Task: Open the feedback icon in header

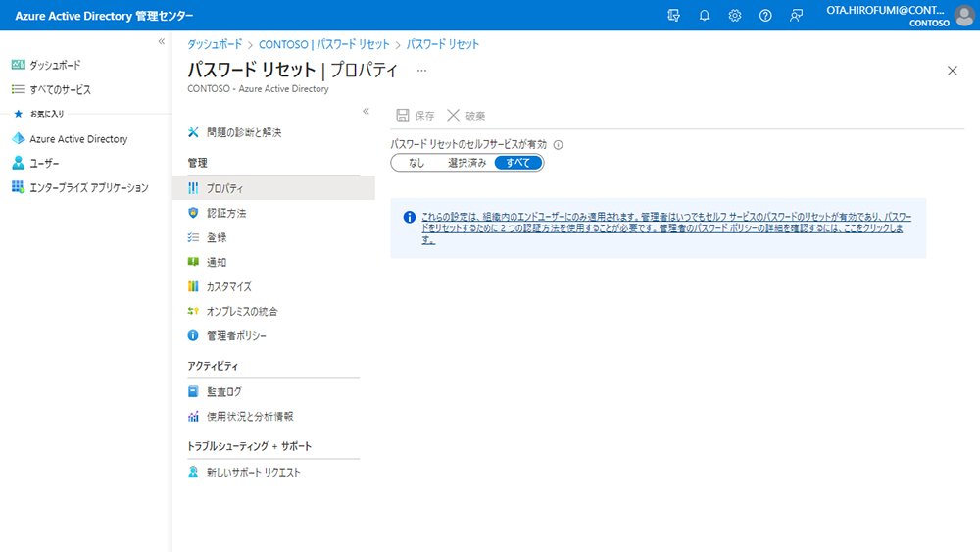Action: coord(796,16)
